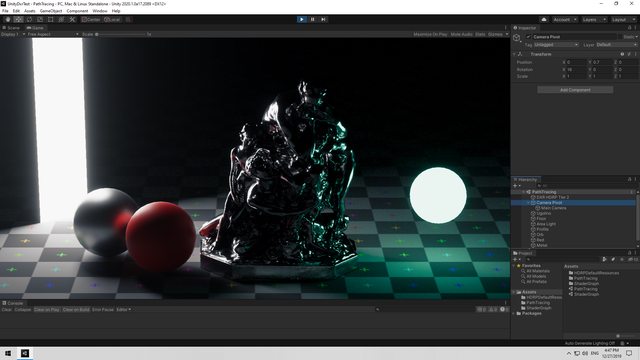Viewport: 640px width, 360px height.
Task: Toggle the Camera Pivot active checkbox
Action: click(x=529, y=37)
